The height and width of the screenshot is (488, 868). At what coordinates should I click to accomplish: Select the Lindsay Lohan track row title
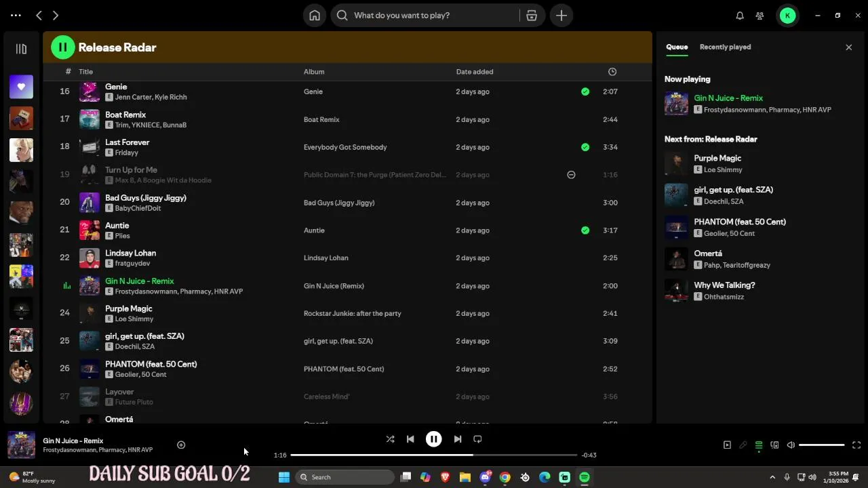tap(130, 253)
